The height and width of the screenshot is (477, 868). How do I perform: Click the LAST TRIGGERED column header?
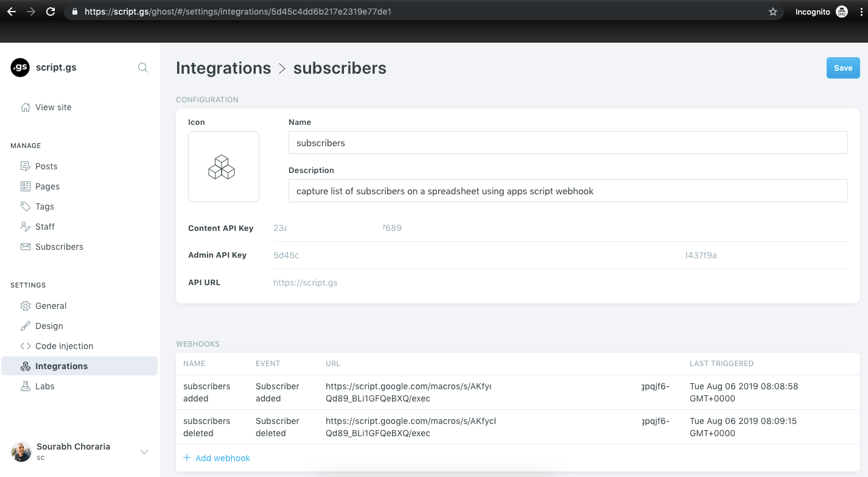pyautogui.click(x=721, y=364)
